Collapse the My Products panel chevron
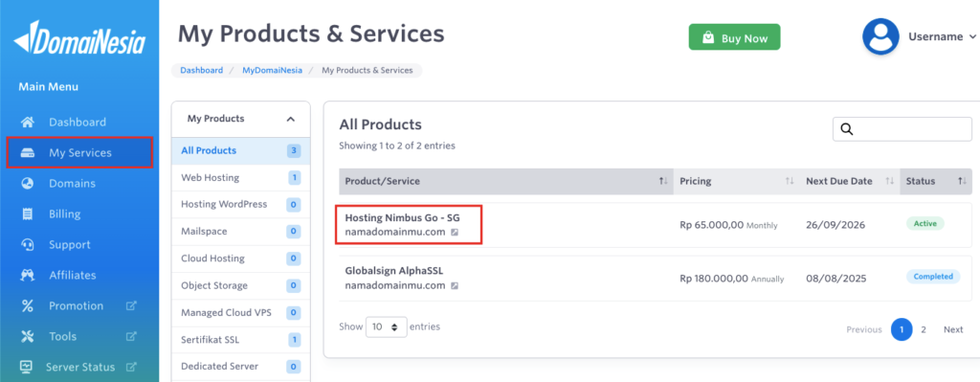Viewport: 980px width, 382px height. pos(290,119)
